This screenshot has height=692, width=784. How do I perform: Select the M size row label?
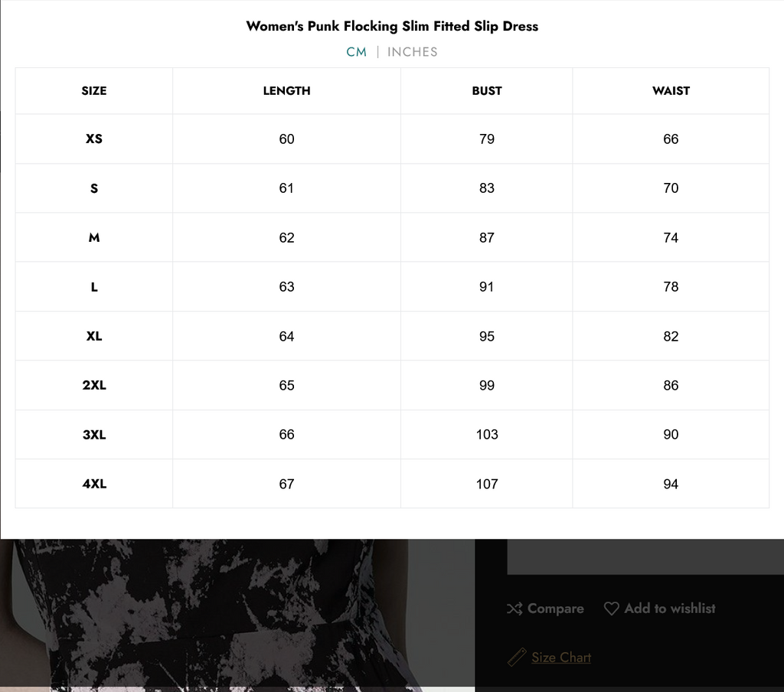(94, 238)
